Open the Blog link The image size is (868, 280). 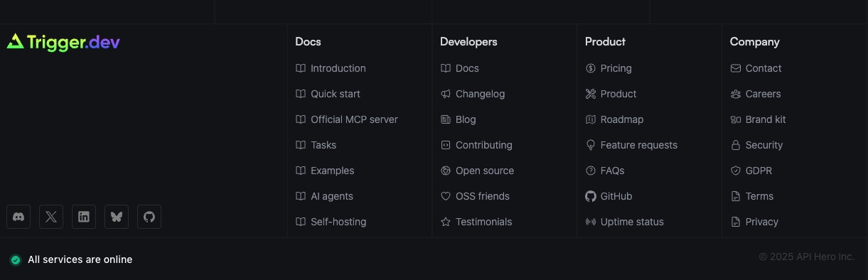coord(466,119)
